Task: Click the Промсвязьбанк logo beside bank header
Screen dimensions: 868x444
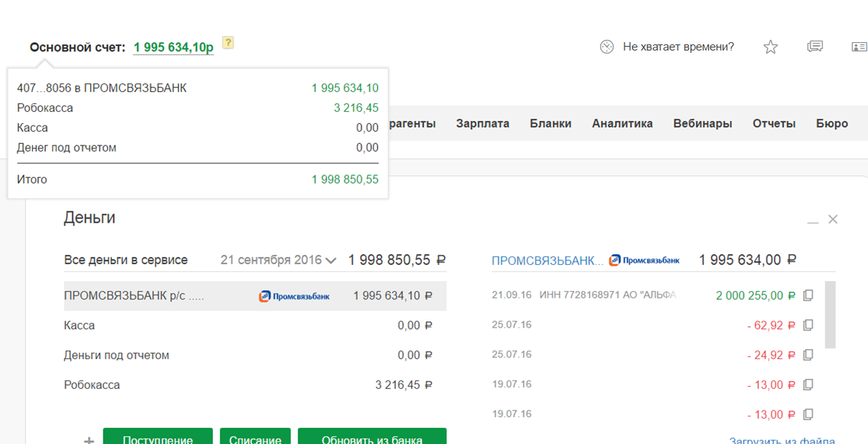Action: tap(644, 260)
